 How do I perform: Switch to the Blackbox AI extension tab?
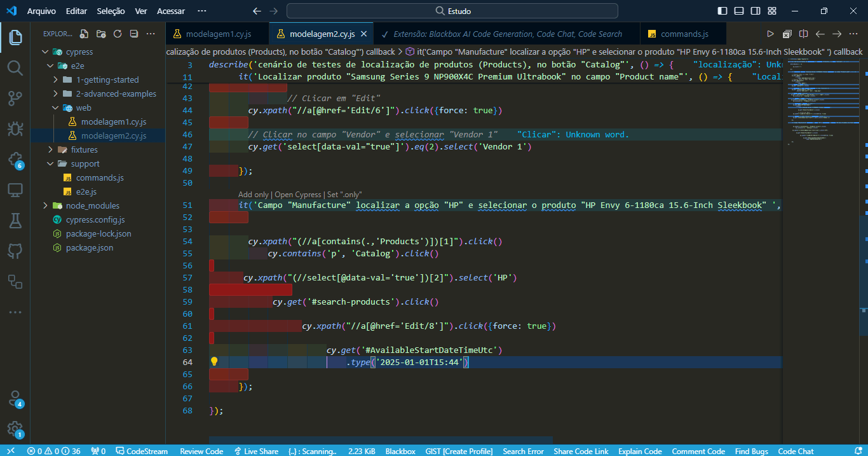(x=508, y=34)
